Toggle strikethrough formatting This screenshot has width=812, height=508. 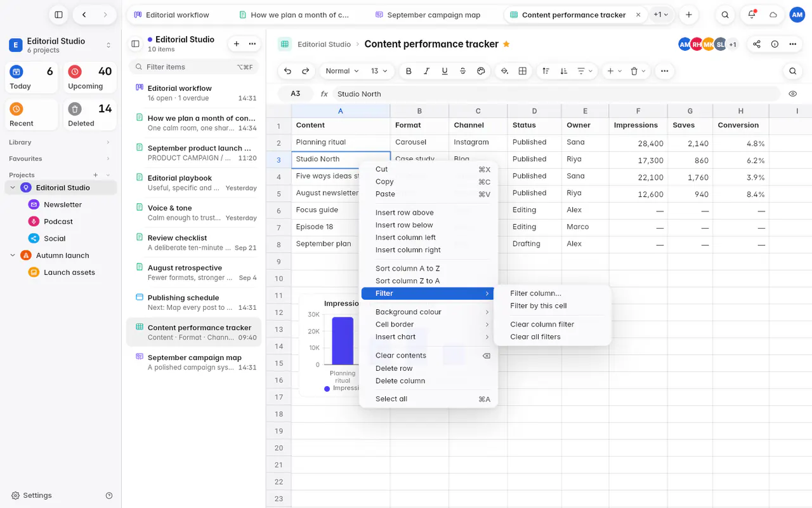(x=462, y=71)
